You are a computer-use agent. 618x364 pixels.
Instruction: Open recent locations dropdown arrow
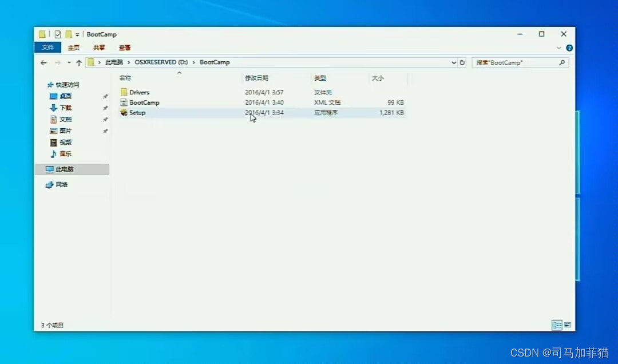(69, 63)
